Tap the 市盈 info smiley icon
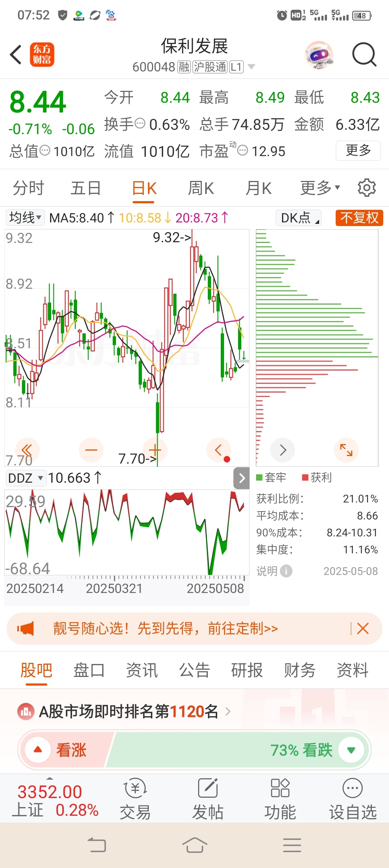Image resolution: width=389 pixels, height=868 pixels. point(243,150)
